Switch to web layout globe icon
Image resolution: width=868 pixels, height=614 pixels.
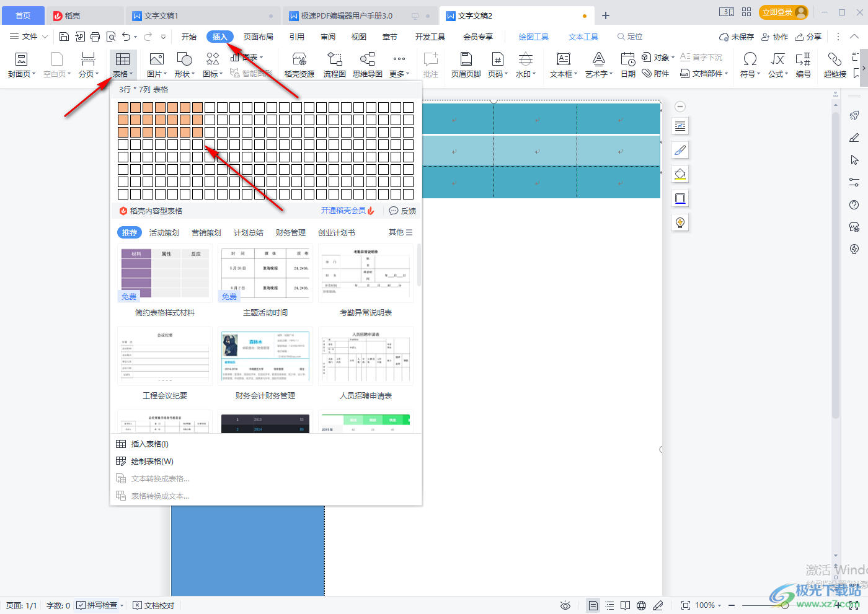[x=642, y=605]
